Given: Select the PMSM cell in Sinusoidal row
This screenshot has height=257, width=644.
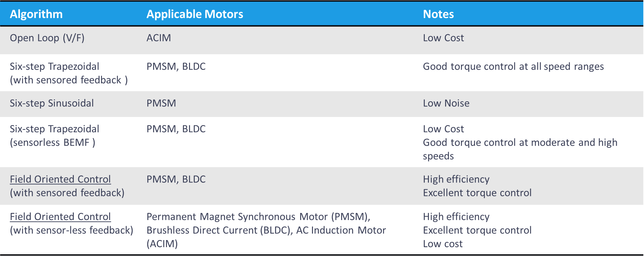Looking at the screenshot, I should point(161,103).
